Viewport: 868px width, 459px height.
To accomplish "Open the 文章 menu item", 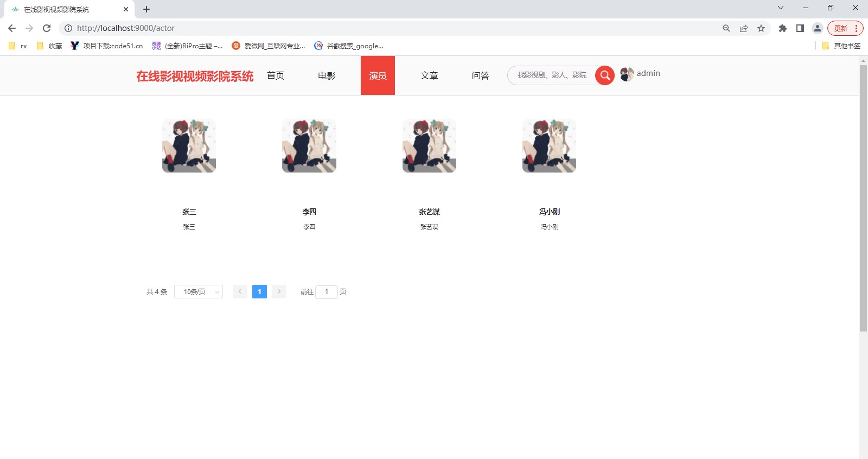I will coord(429,75).
